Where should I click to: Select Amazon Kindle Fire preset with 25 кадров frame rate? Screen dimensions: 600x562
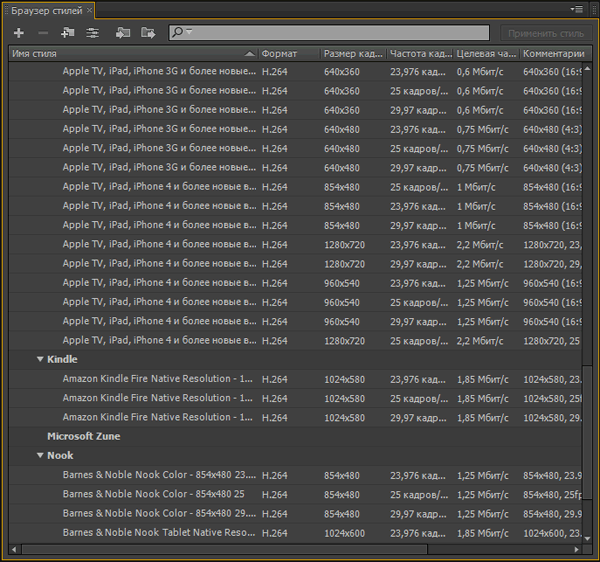point(295,398)
